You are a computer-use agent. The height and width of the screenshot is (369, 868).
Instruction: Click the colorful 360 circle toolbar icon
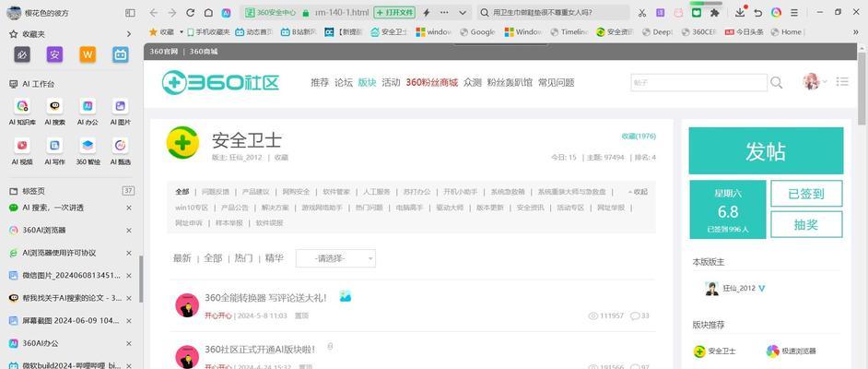pyautogui.click(x=777, y=12)
